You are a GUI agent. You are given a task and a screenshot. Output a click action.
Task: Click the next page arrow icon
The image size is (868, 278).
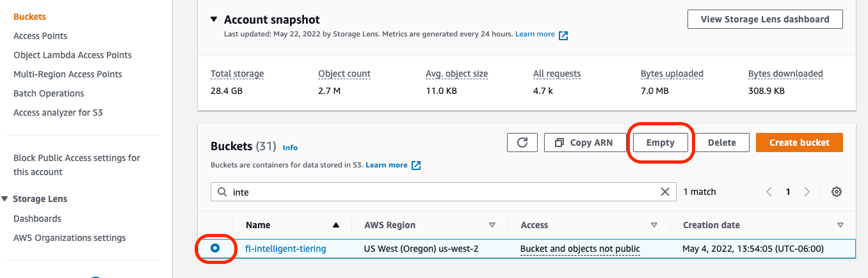pos(807,192)
